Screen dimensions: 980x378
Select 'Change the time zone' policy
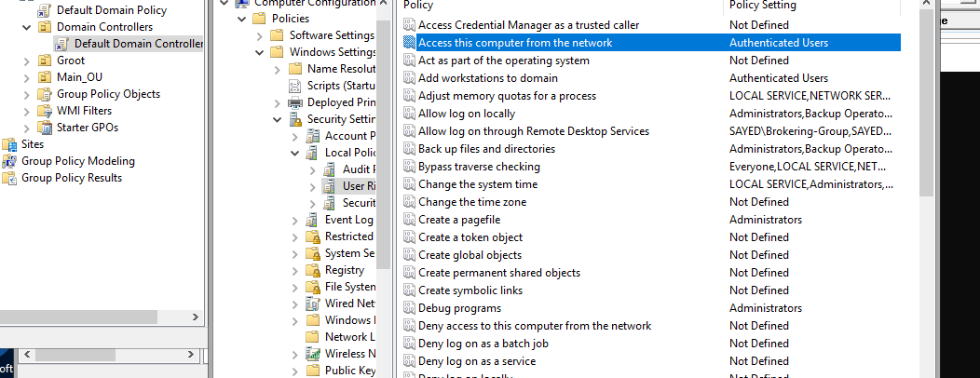(472, 202)
